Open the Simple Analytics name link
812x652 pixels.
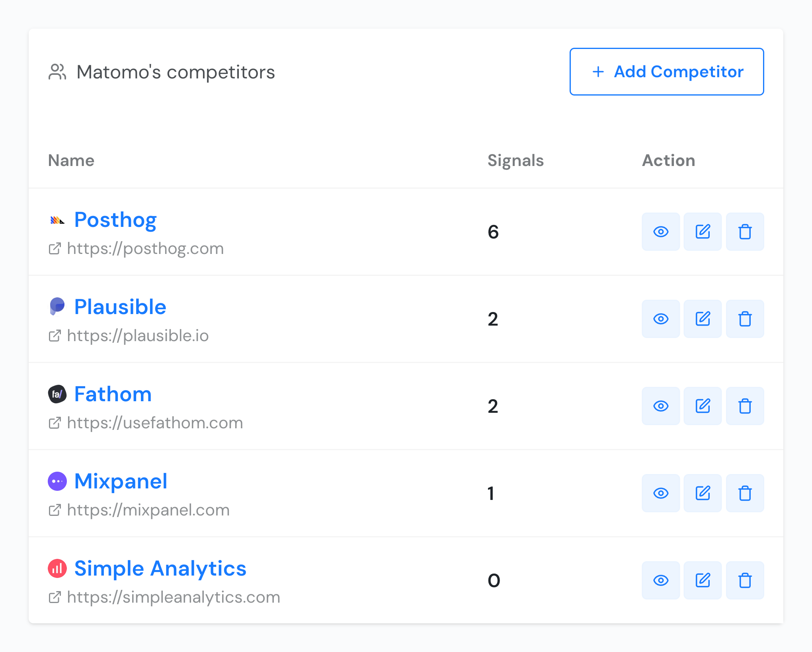pyautogui.click(x=160, y=569)
